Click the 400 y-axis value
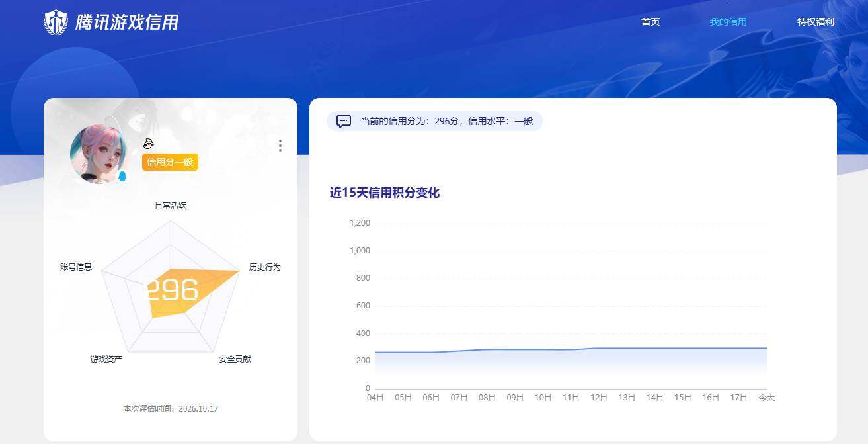 point(363,333)
